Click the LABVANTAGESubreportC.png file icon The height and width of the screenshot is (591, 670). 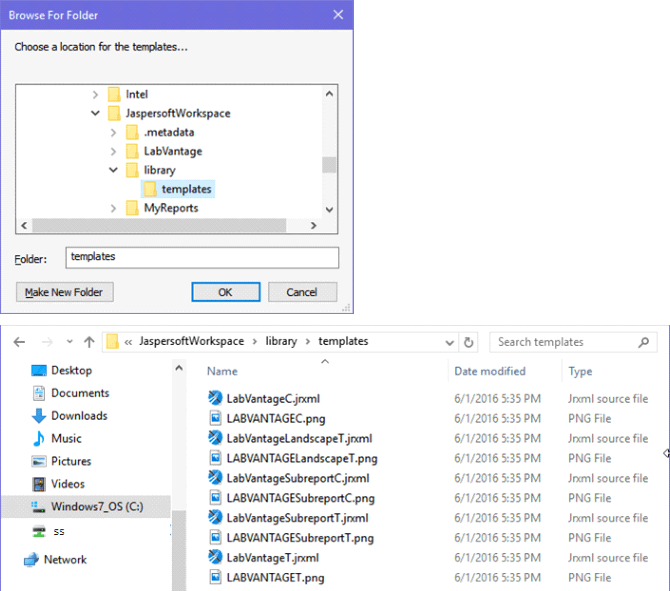click(x=216, y=497)
